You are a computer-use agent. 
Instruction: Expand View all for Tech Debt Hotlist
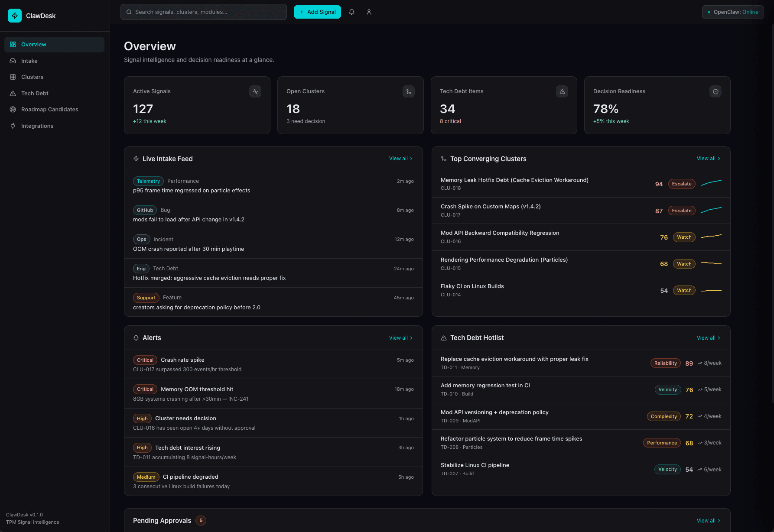pos(708,338)
